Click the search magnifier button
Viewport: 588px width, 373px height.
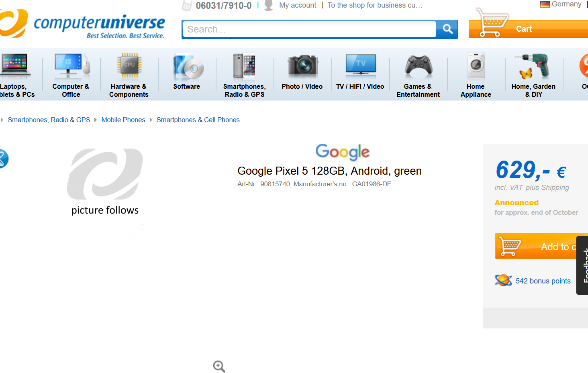(447, 29)
